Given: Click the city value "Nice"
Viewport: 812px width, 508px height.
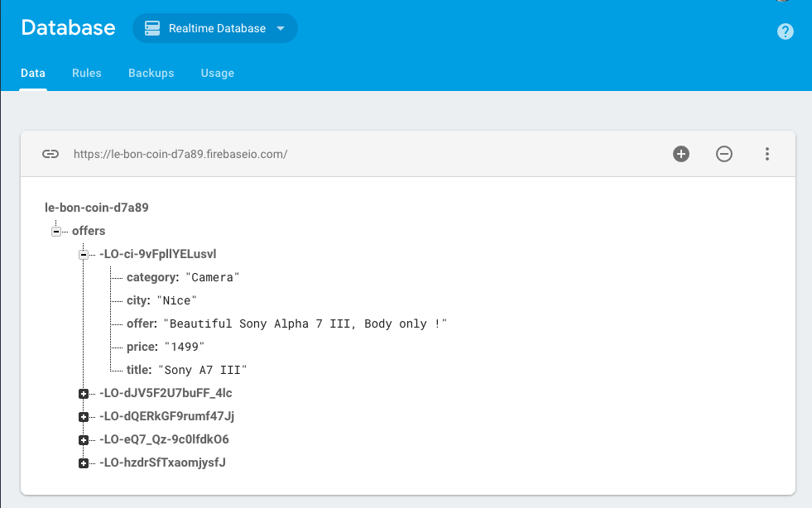Looking at the screenshot, I should tap(176, 301).
